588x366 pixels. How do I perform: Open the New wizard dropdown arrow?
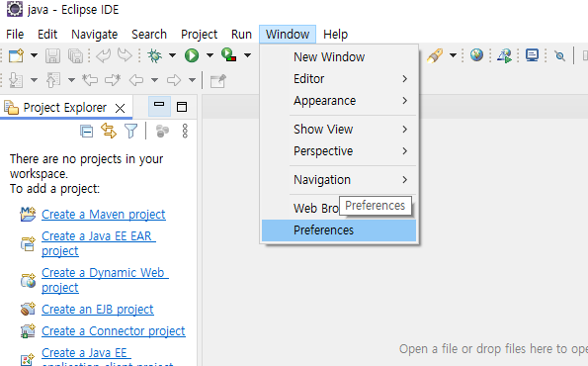(x=34, y=55)
